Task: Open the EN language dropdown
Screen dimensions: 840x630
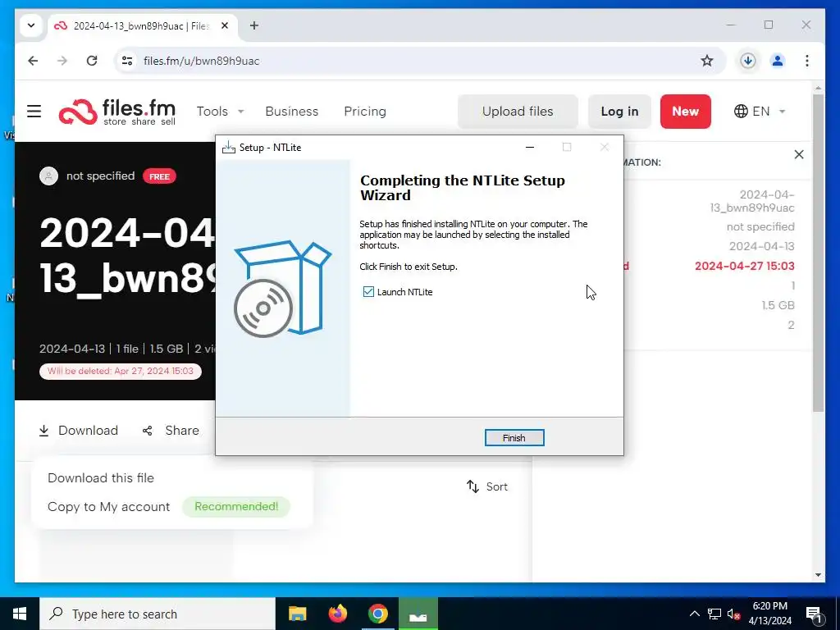Action: pos(759,112)
